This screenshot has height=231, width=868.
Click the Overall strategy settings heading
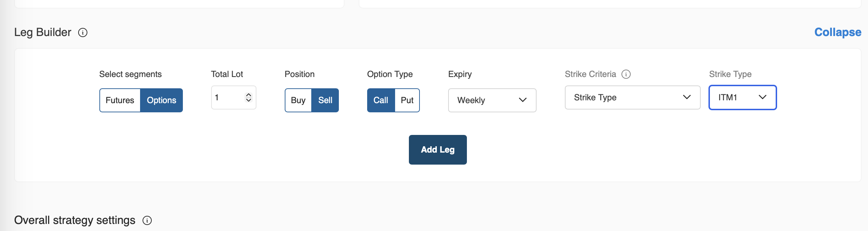(75, 220)
